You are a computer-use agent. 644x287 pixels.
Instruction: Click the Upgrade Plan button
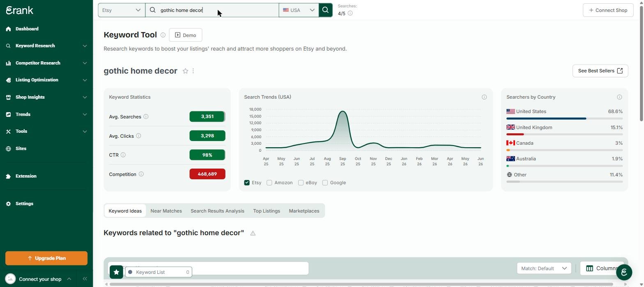click(46, 258)
